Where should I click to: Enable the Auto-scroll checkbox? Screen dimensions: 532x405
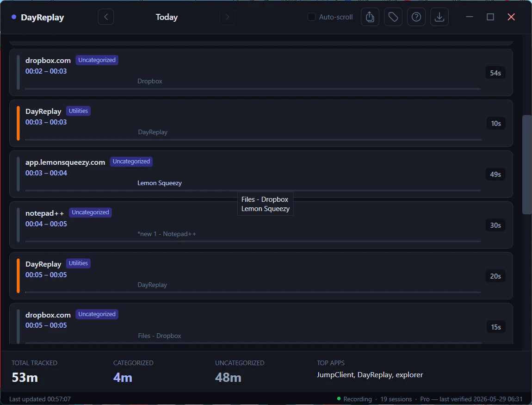pyautogui.click(x=311, y=17)
